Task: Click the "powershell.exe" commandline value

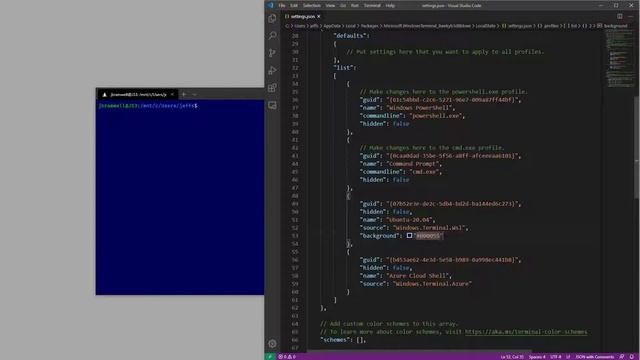Action: point(436,116)
